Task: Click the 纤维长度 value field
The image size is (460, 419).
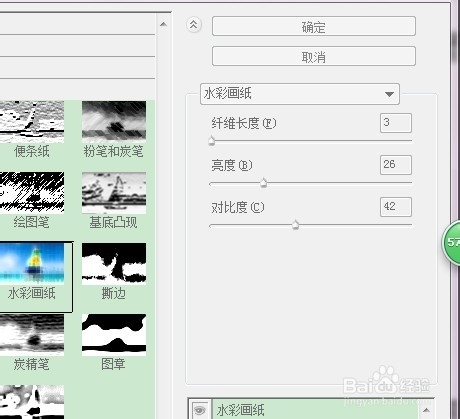Action: coord(396,123)
